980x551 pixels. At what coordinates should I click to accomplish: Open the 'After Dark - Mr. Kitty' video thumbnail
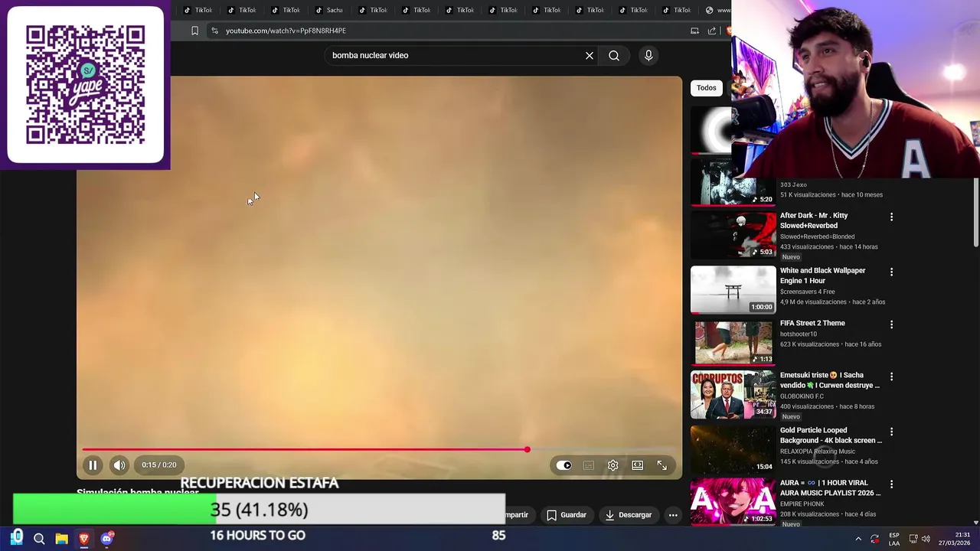733,234
